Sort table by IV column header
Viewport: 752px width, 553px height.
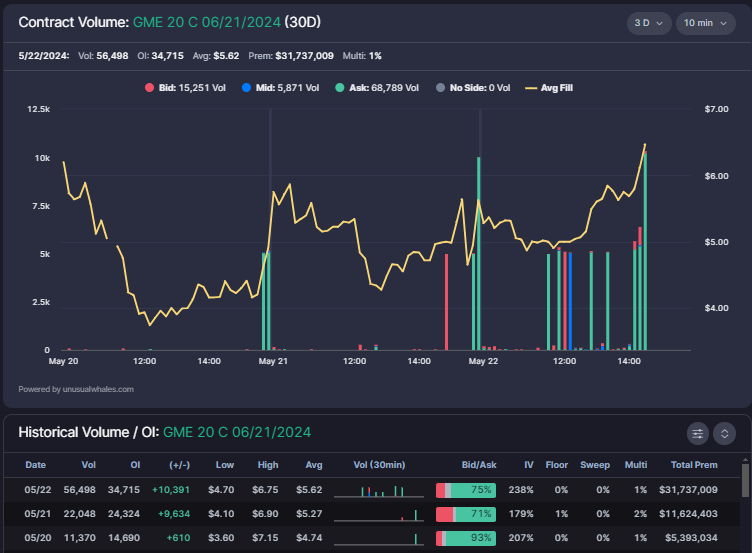(529, 465)
